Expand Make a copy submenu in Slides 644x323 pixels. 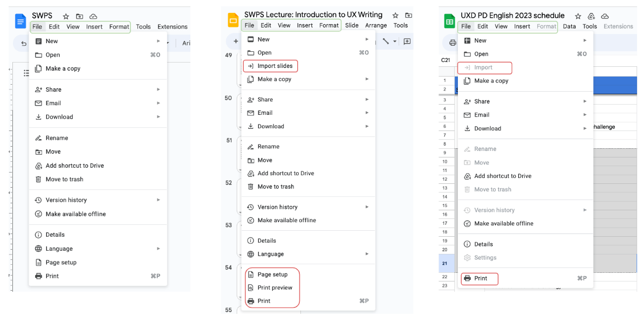point(367,79)
